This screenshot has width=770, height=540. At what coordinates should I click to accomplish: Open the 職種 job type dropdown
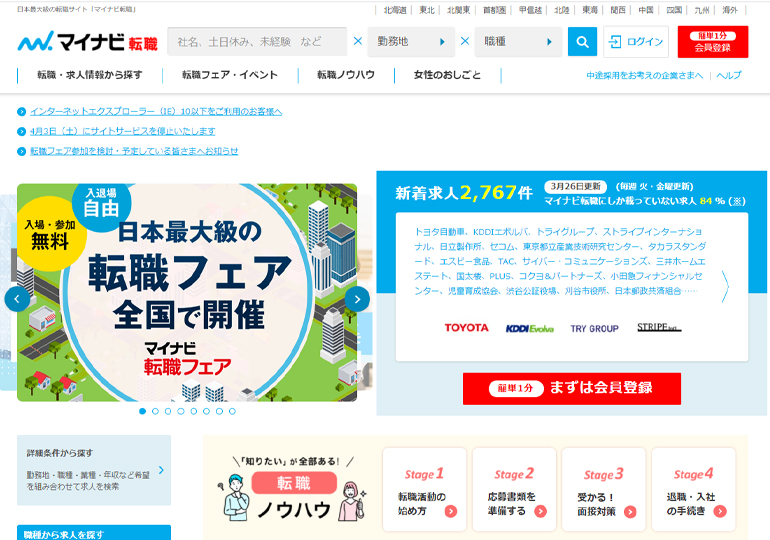point(518,42)
